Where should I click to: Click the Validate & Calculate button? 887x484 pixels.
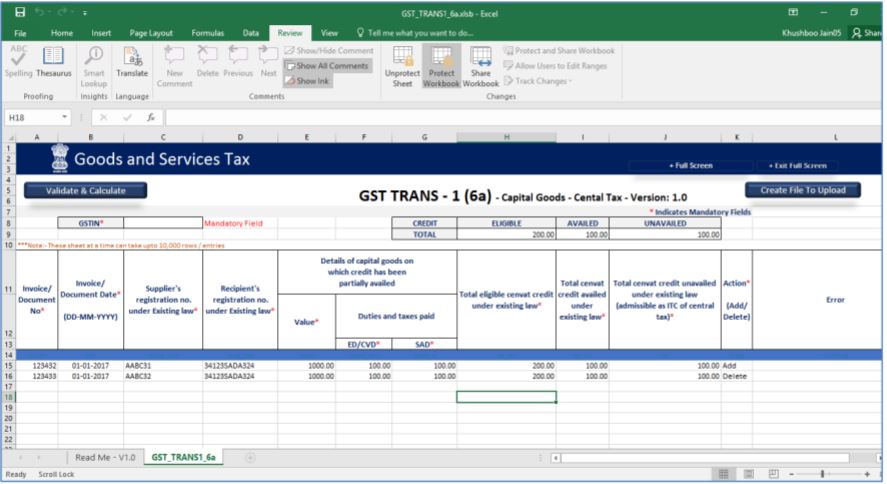coord(85,191)
